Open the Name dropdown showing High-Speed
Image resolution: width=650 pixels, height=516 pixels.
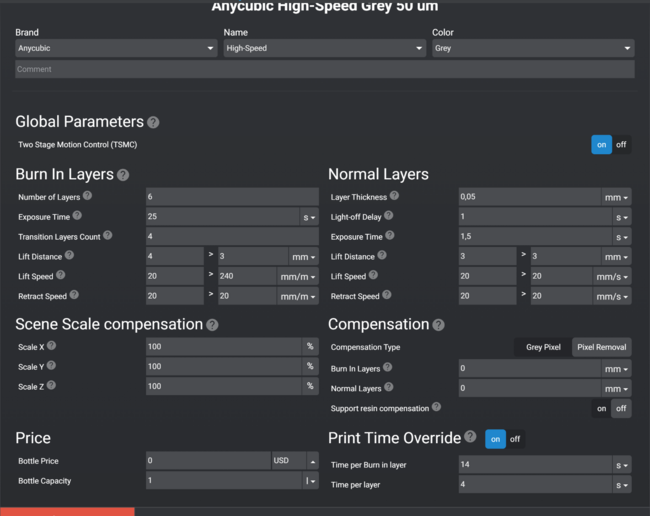pyautogui.click(x=325, y=48)
